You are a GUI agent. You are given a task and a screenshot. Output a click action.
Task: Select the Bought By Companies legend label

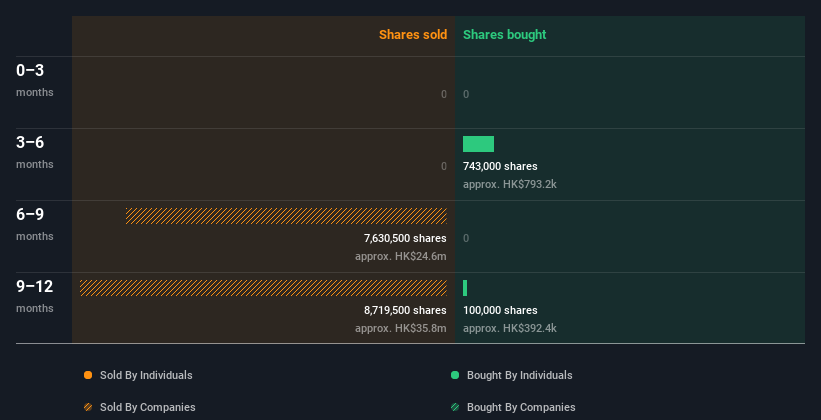(x=521, y=407)
